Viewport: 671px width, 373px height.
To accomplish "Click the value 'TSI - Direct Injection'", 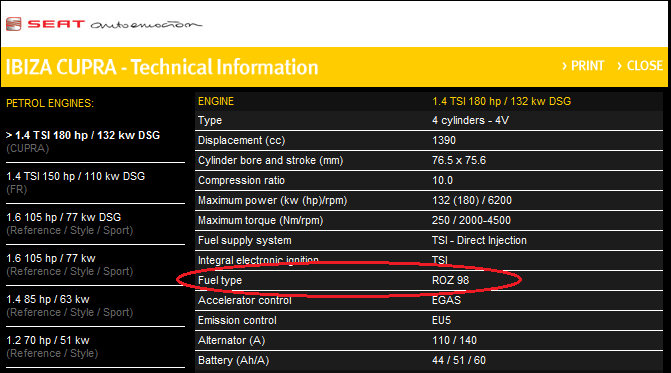I will coord(479,240).
